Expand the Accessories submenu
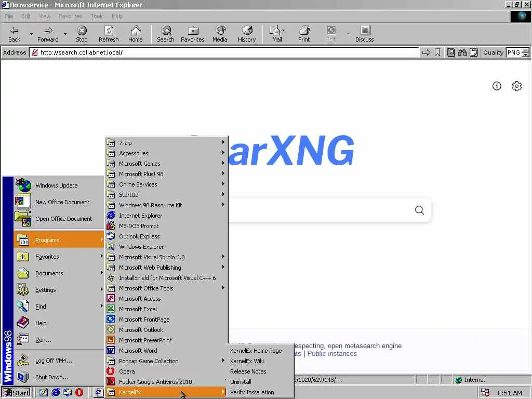 point(166,153)
